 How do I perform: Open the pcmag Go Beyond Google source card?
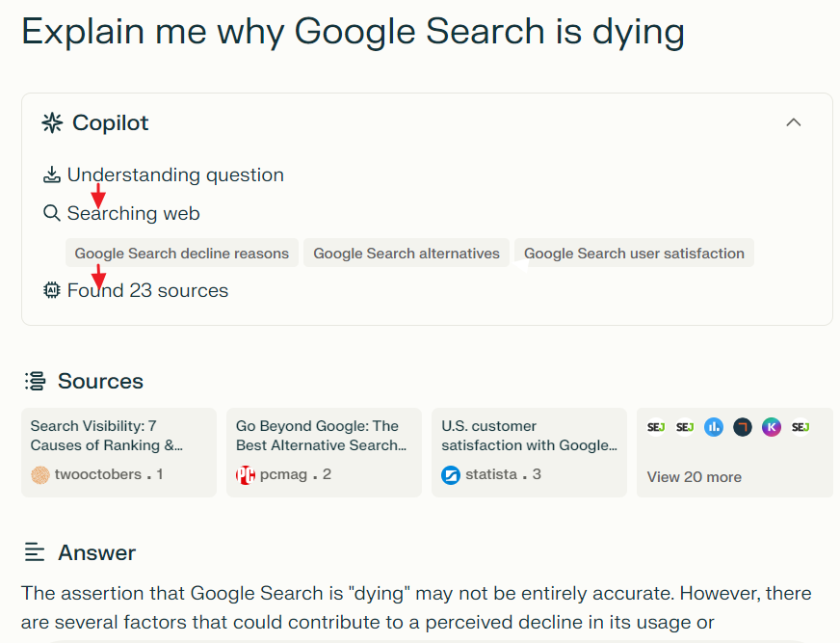pyautogui.click(x=324, y=453)
